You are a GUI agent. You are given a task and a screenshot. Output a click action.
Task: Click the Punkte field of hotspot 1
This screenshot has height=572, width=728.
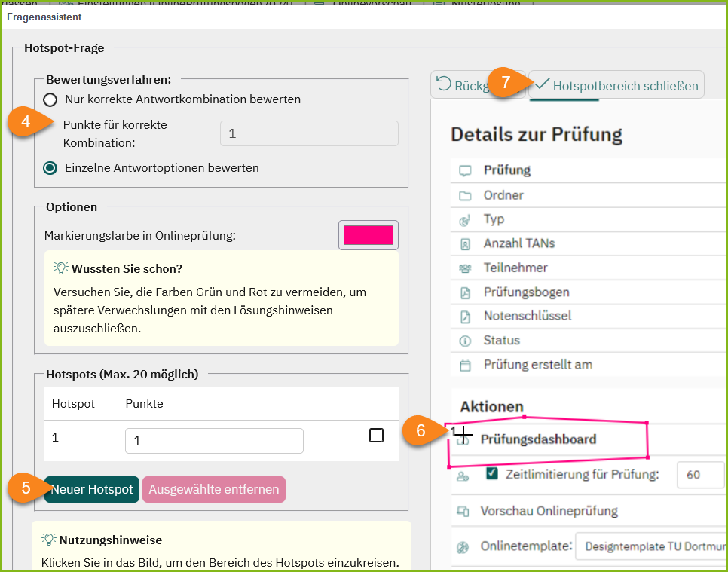coord(214,441)
